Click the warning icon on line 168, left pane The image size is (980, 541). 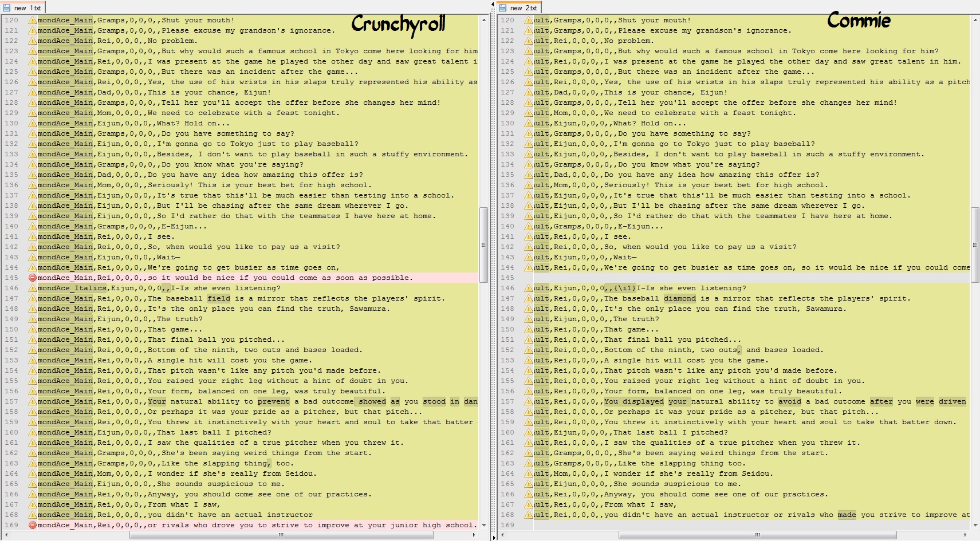[x=33, y=515]
